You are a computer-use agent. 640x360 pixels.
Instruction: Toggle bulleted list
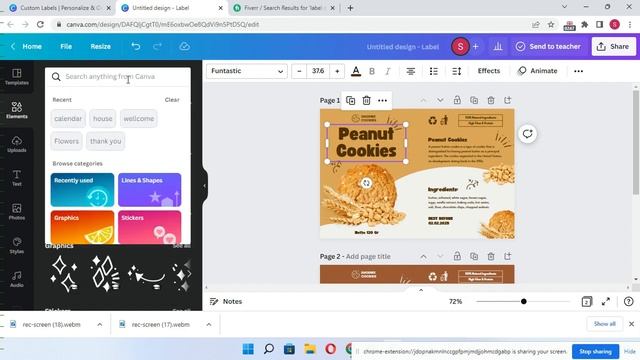pyautogui.click(x=433, y=71)
